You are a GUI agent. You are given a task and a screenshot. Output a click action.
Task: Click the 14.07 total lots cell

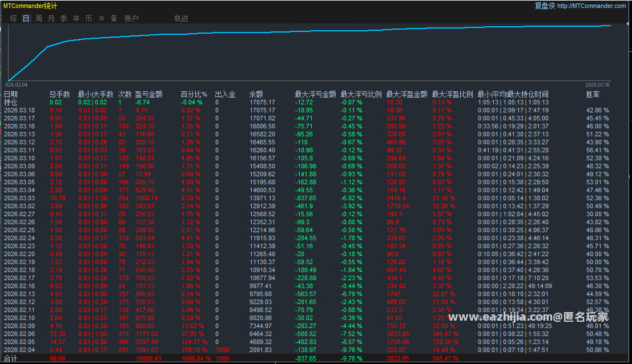click(58, 342)
